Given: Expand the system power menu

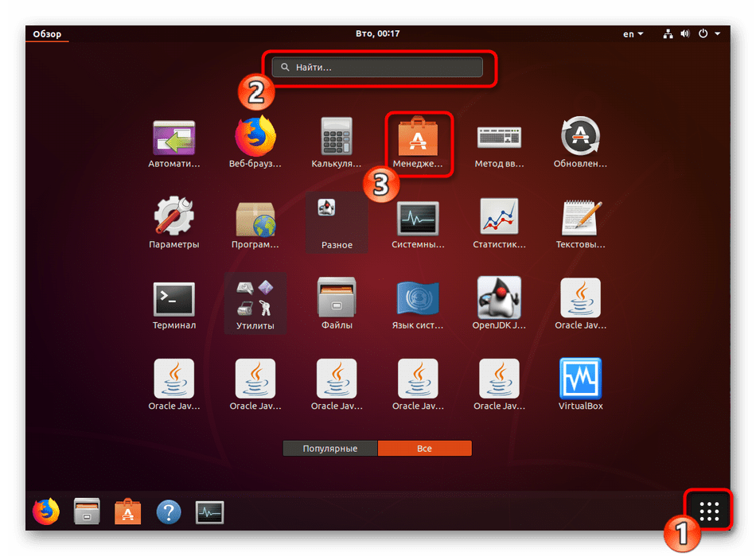Looking at the screenshot, I should [x=708, y=34].
